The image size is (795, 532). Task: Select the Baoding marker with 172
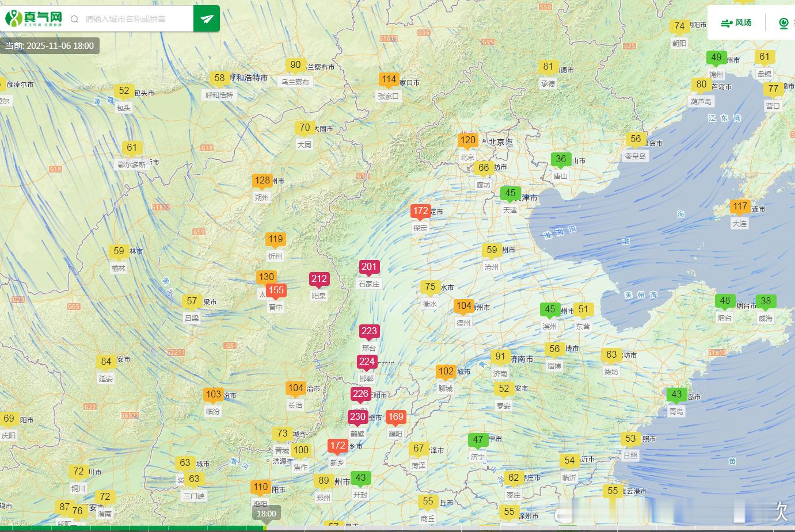tap(420, 211)
